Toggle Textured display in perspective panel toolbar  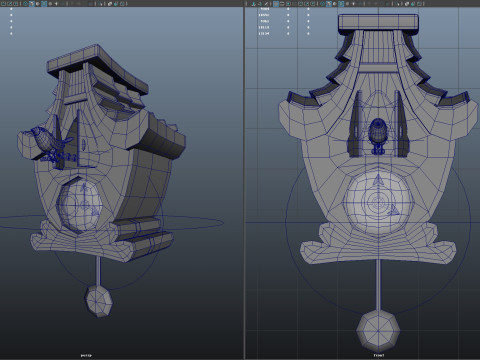pos(50,4)
